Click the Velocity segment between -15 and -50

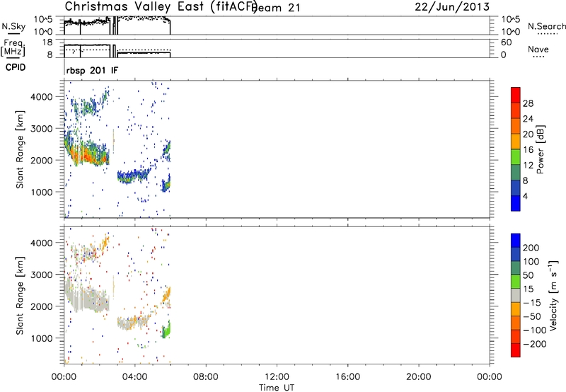(516, 309)
